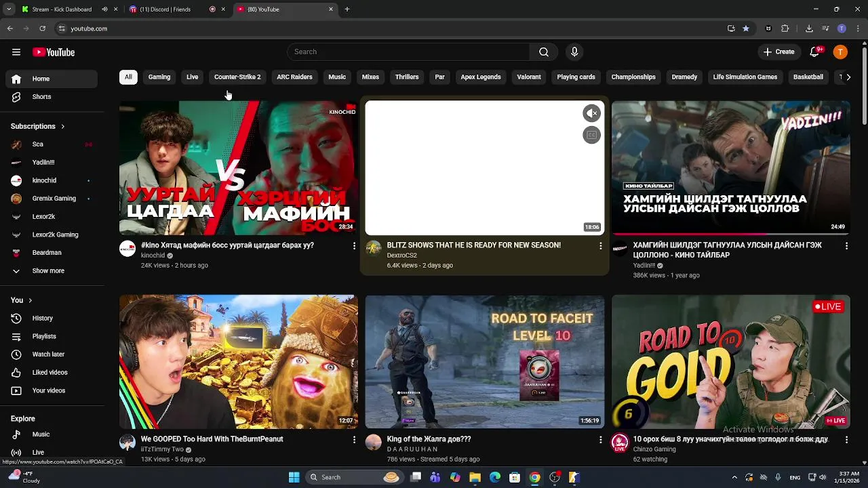Bookmark this page with the star icon
The image size is (868, 488).
pyautogui.click(x=746, y=28)
